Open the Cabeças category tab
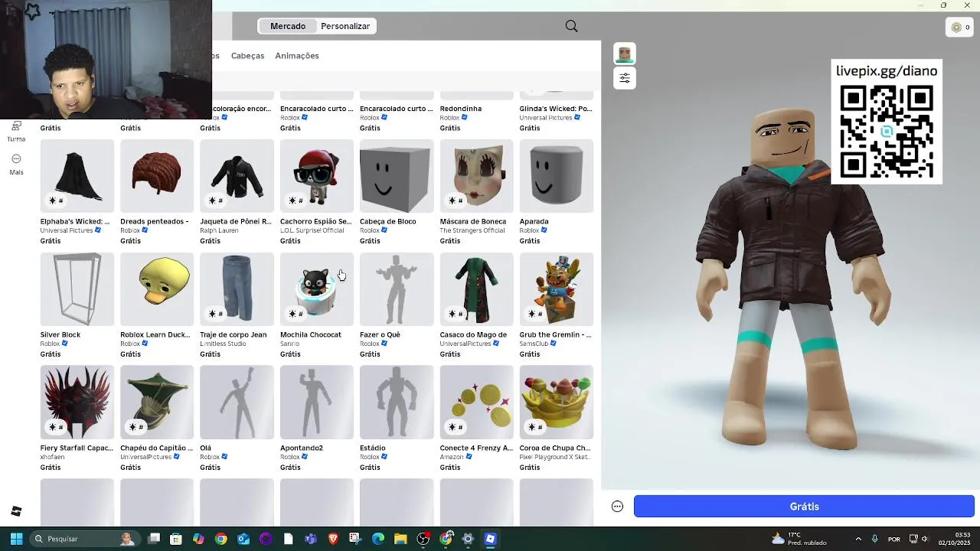The width and height of the screenshot is (980, 551). coord(247,56)
